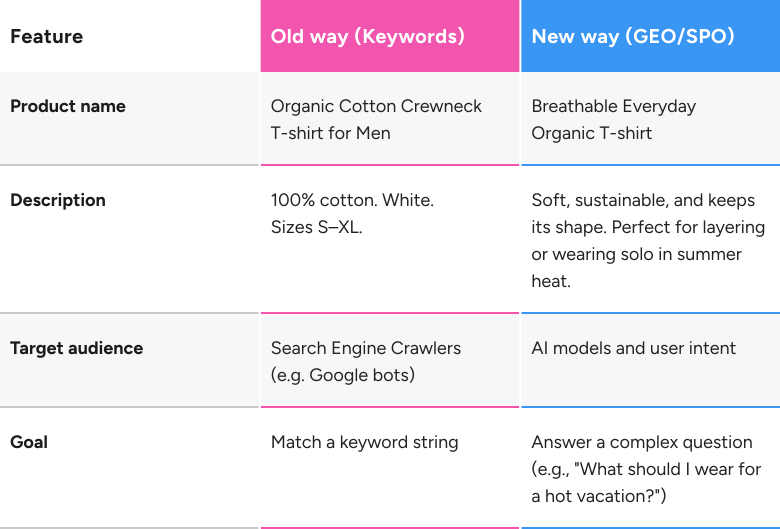Click the "Description" row label
780x529 pixels.
[x=58, y=200]
